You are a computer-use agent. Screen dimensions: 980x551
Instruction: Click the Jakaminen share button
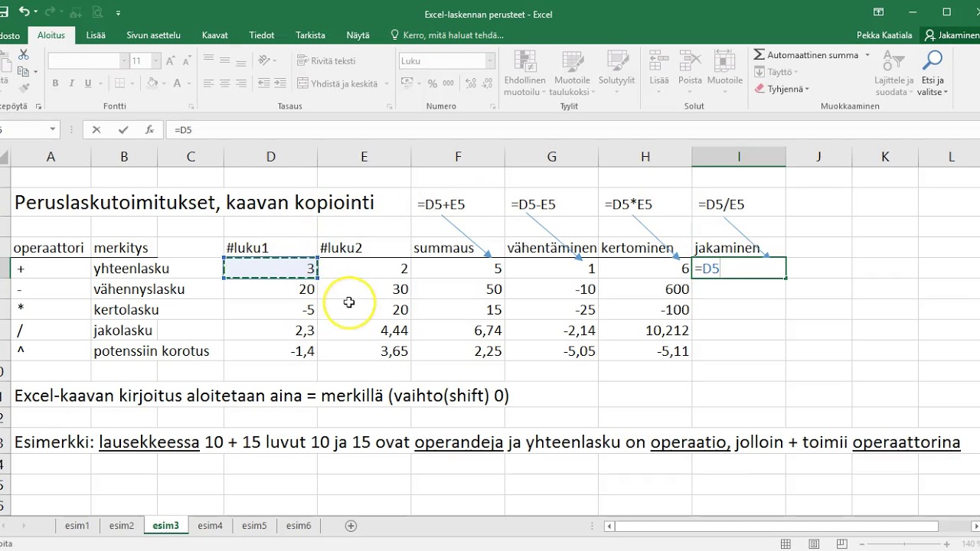tap(952, 35)
